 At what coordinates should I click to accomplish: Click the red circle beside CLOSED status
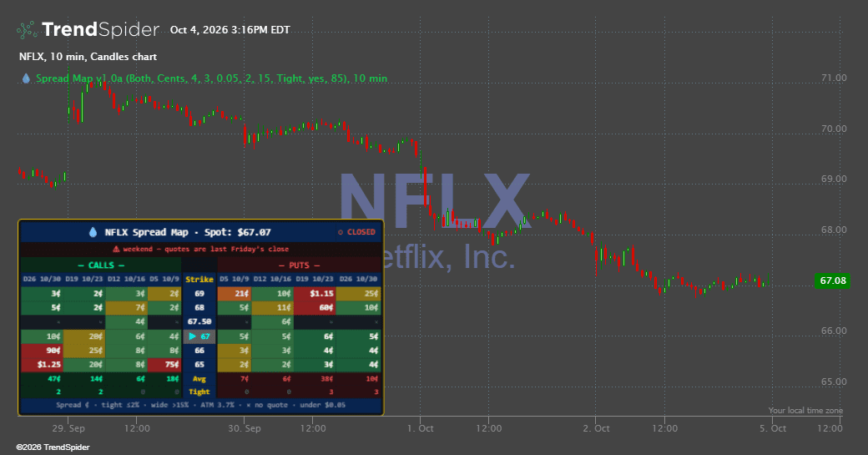[341, 232]
